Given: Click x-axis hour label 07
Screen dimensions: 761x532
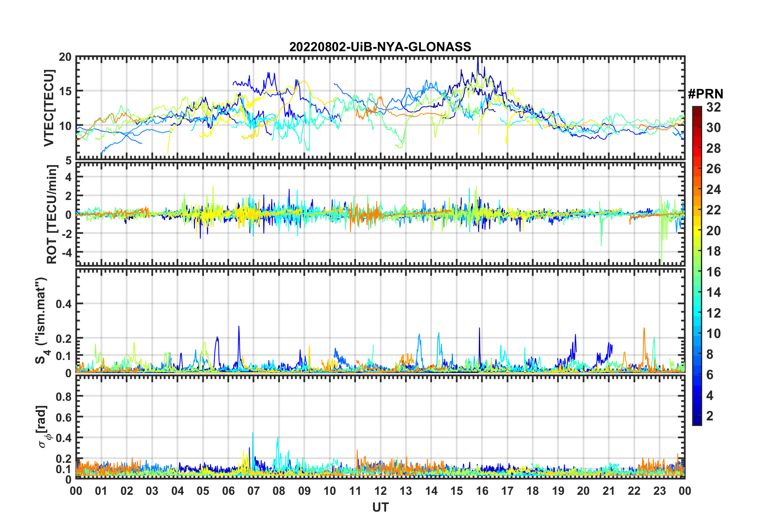Looking at the screenshot, I should point(254,491).
